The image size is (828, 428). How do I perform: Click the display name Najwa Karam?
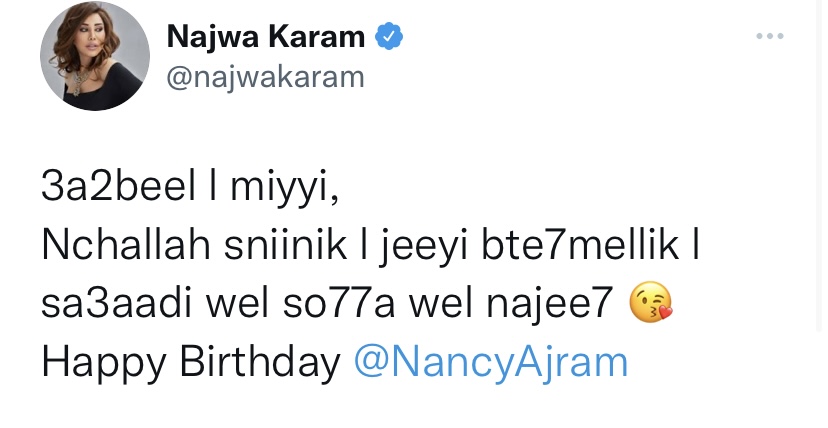click(265, 39)
